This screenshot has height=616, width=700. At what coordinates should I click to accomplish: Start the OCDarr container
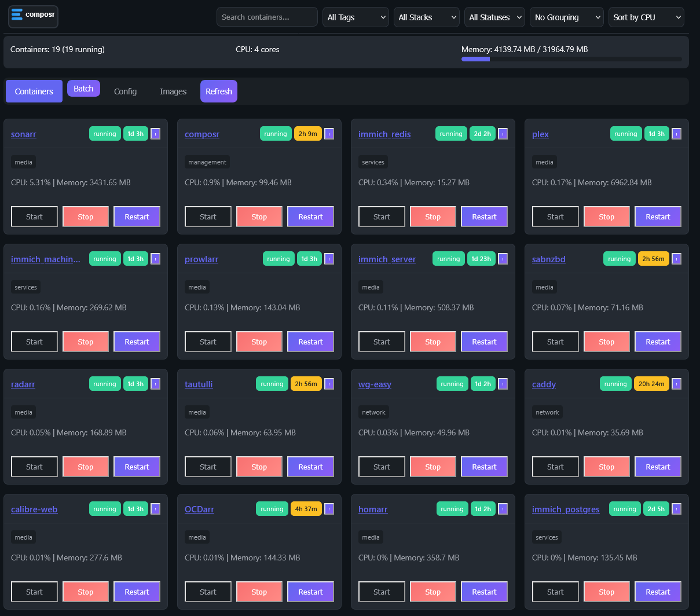[208, 592]
